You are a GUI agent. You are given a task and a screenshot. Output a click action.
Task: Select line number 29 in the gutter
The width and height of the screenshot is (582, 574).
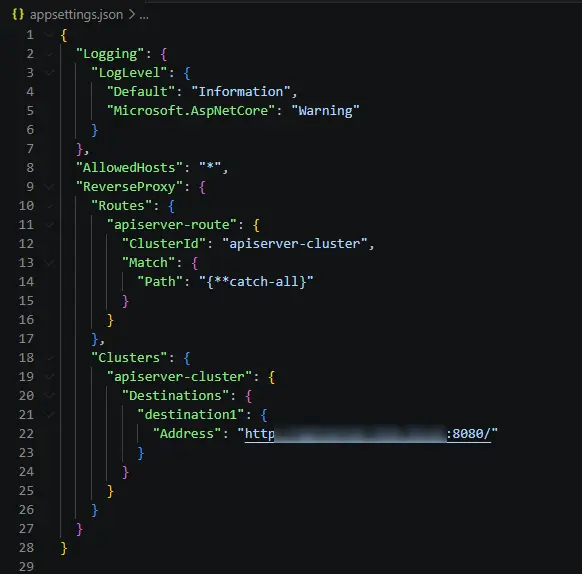tap(26, 567)
